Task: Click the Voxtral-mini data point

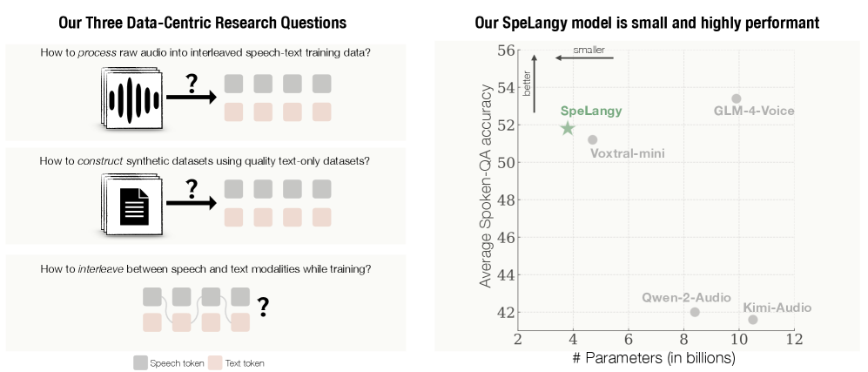Action: tap(593, 139)
